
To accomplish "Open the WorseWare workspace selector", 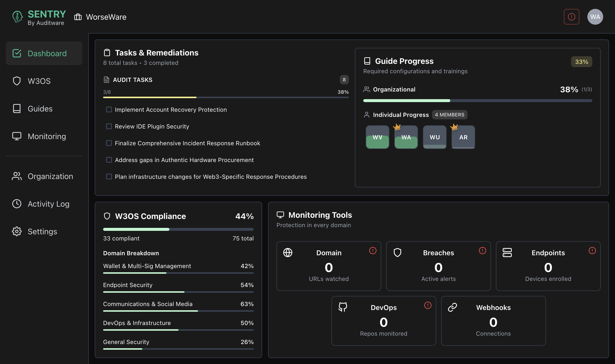I will (x=101, y=17).
